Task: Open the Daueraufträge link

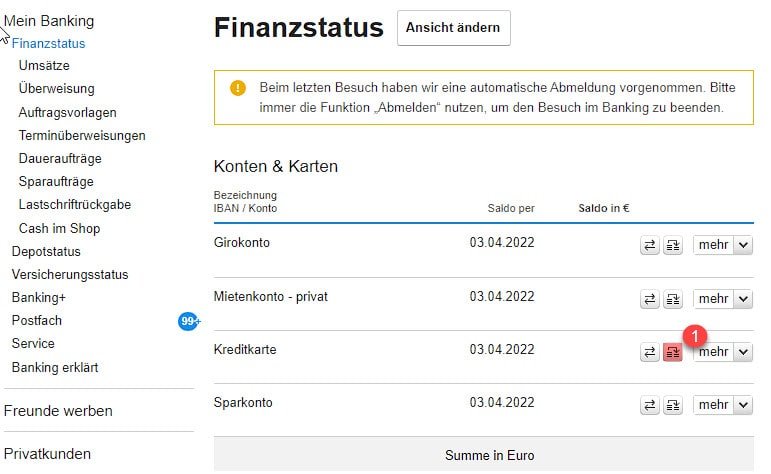Action: 60,158
